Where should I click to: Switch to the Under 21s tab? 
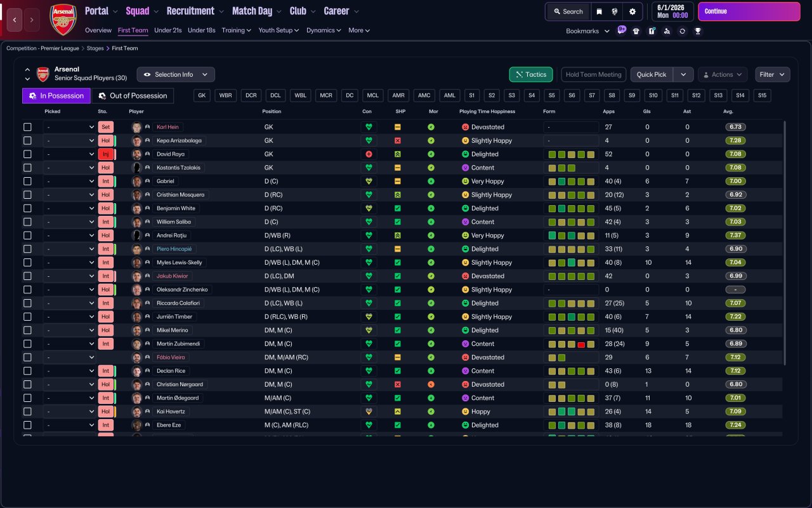(168, 30)
